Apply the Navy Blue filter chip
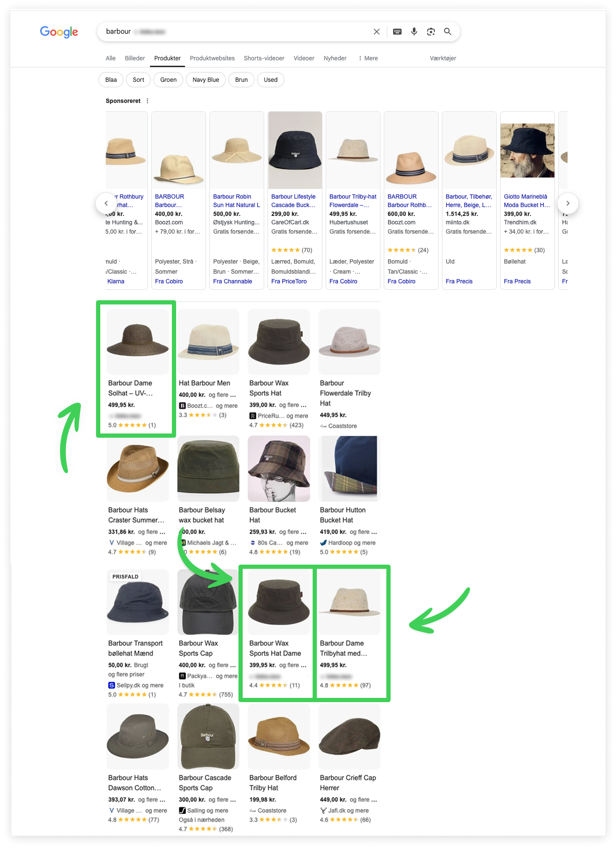Image resolution: width=616 pixels, height=848 pixels. tap(206, 80)
